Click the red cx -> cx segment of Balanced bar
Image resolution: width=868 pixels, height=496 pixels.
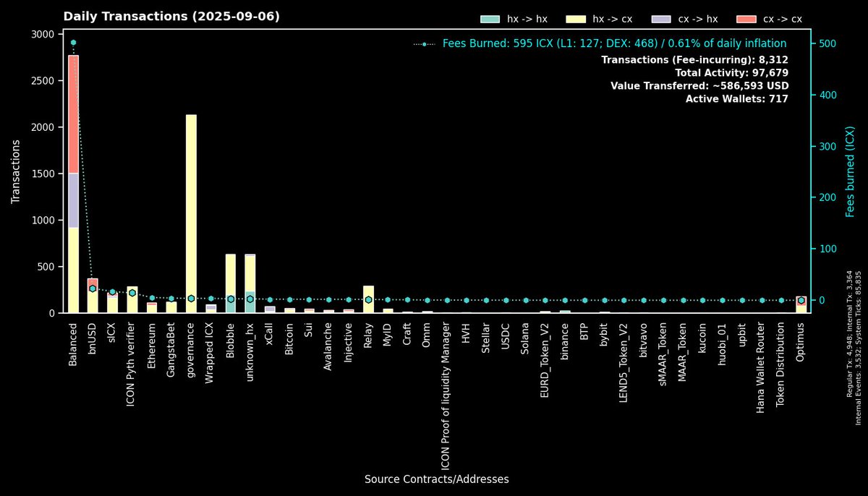(73, 114)
